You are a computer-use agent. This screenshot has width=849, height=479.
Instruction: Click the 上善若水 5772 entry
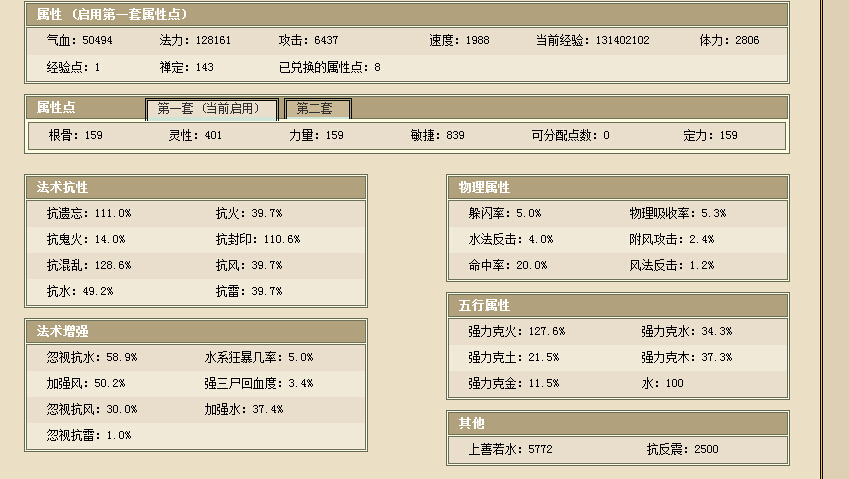point(510,449)
